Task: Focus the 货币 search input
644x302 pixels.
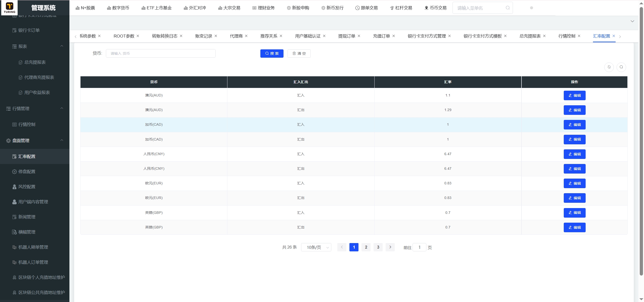Action: click(160, 53)
